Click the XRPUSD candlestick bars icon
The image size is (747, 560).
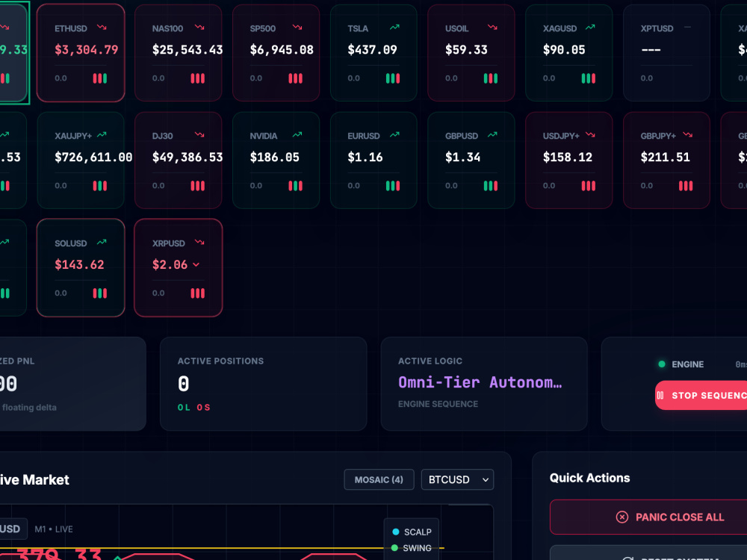pos(198,293)
